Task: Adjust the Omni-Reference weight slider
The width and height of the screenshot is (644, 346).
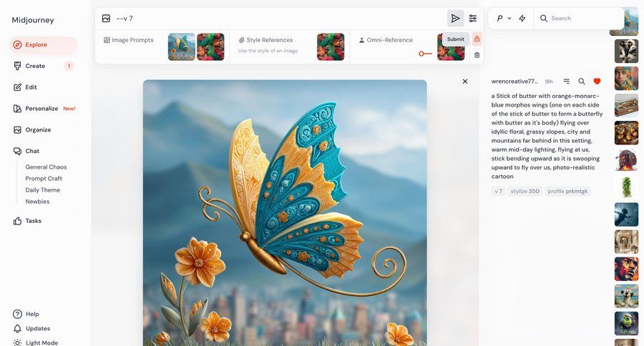Action: (x=422, y=54)
